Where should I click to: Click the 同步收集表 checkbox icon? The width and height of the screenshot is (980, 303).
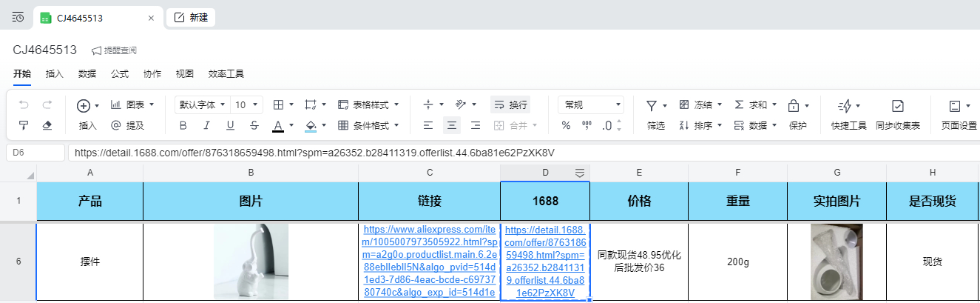[897, 106]
